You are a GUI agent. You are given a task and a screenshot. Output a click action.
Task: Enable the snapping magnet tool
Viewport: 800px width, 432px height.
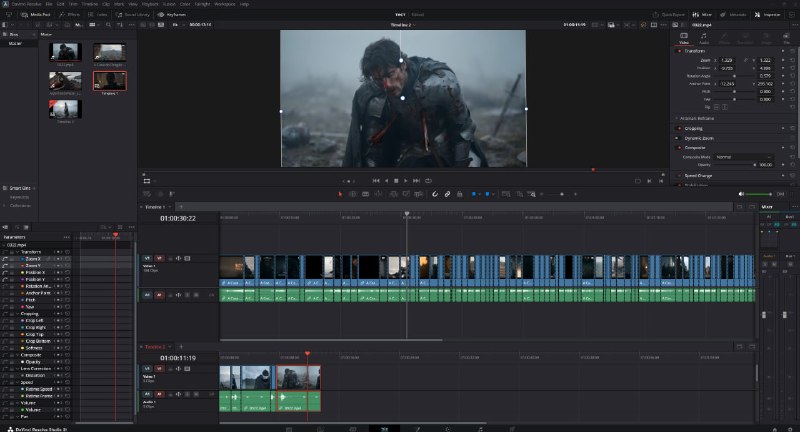pyautogui.click(x=435, y=194)
